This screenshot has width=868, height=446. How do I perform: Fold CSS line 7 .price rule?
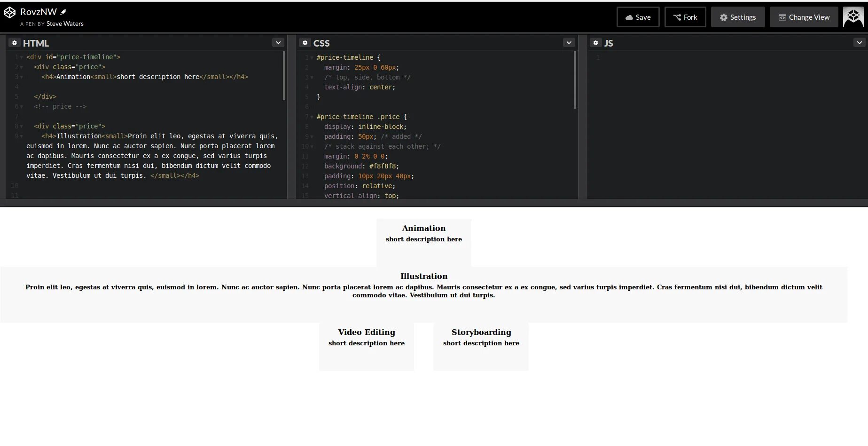tap(312, 117)
